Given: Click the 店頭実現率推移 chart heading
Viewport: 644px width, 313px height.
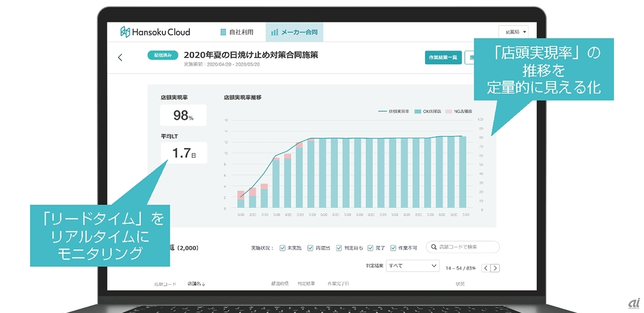Looking at the screenshot, I should point(243,98).
